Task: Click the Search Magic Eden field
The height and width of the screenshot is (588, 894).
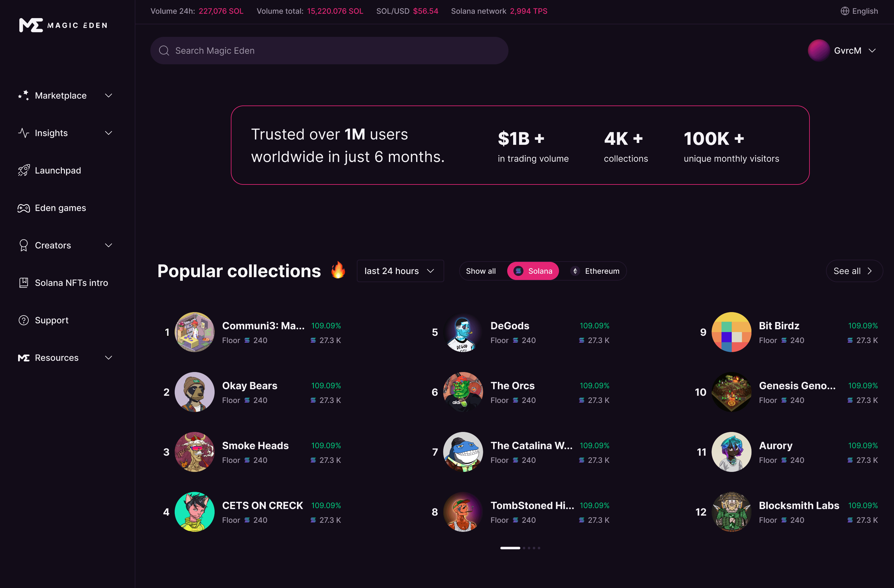Action: (x=329, y=50)
